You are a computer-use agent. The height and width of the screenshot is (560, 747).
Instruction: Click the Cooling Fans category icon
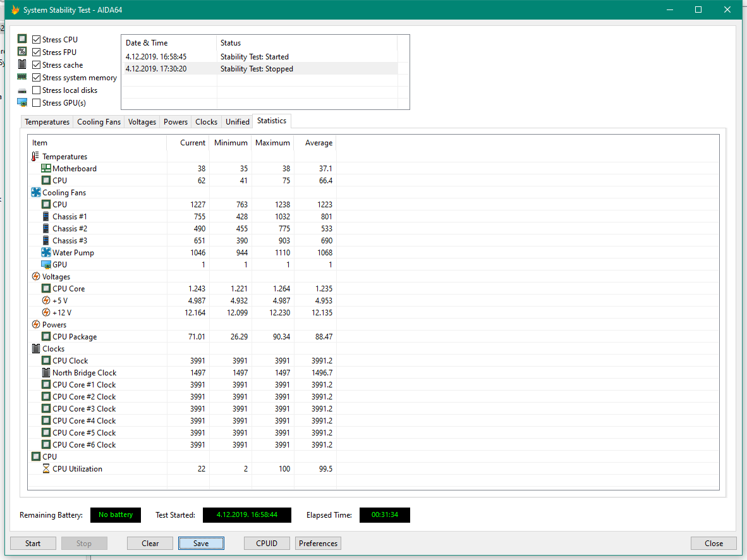[36, 193]
